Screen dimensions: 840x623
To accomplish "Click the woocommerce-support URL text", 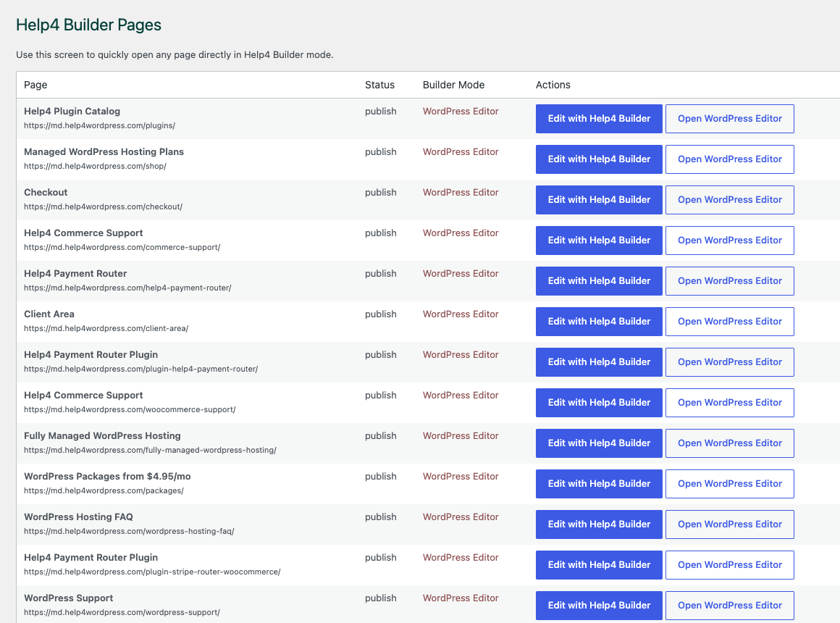I will tap(130, 409).
